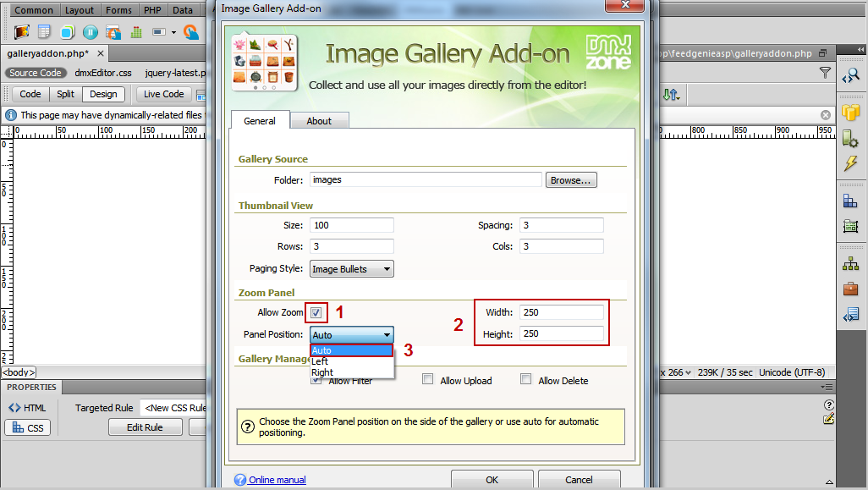Screen dimensions: 868x490
Task: Select Right in the Panel Position list
Action: pos(352,372)
